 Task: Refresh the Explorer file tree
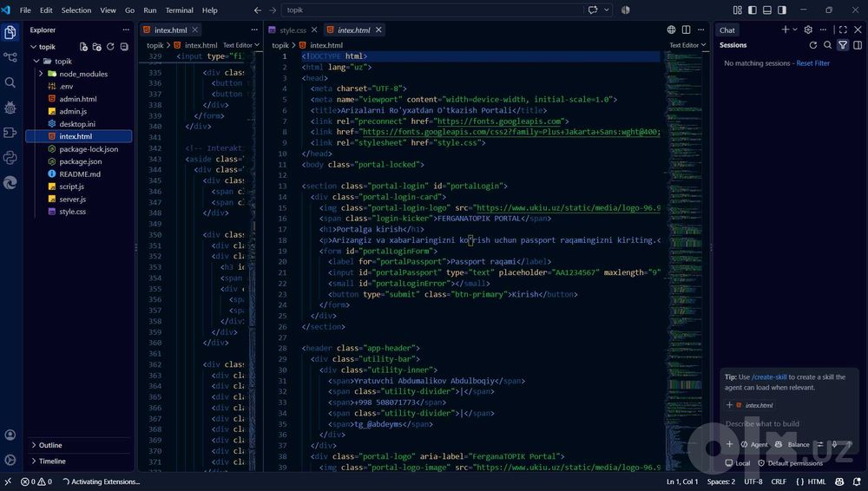[x=110, y=47]
